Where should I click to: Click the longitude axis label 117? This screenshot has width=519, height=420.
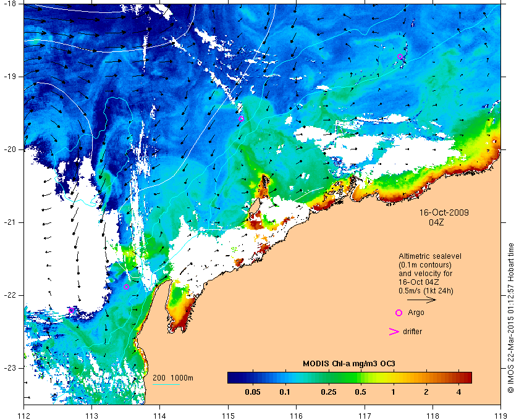365,416
